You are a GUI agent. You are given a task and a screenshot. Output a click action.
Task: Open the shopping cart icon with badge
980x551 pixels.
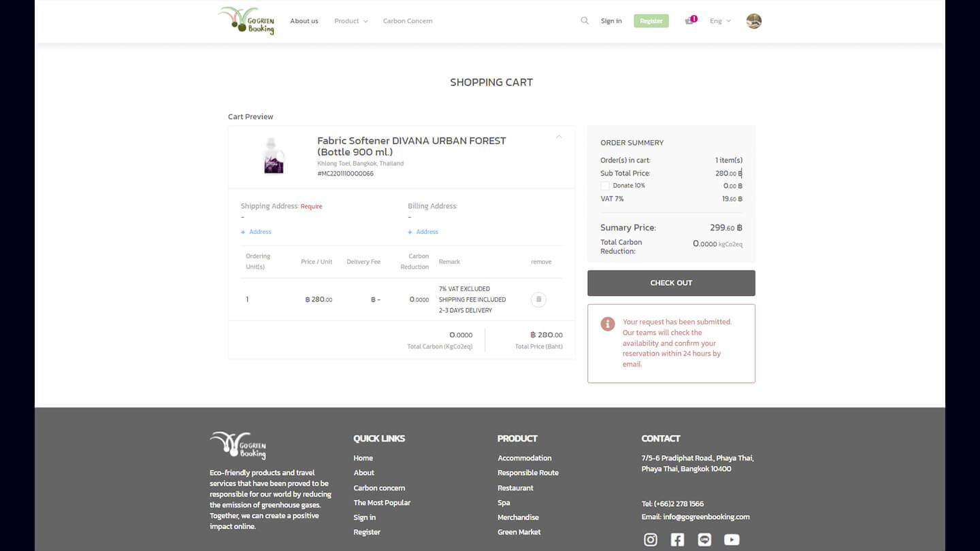pos(691,20)
